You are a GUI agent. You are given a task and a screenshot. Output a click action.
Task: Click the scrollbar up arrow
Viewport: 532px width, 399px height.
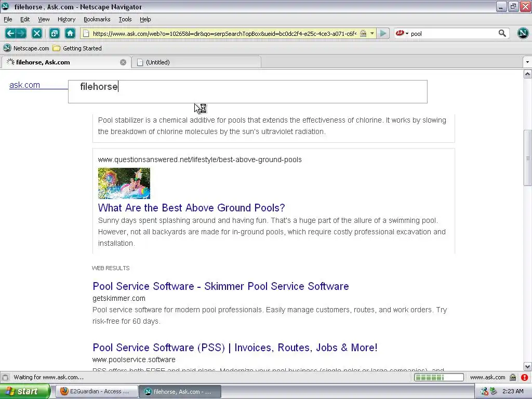coord(528,74)
